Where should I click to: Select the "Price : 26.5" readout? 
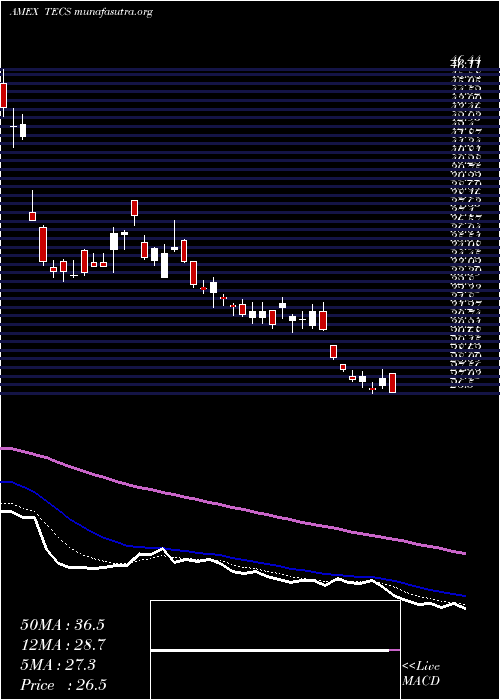(x=63, y=685)
